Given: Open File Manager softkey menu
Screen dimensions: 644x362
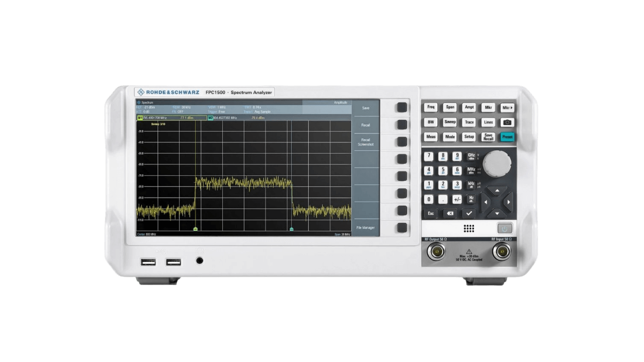Looking at the screenshot, I should click(x=366, y=228).
